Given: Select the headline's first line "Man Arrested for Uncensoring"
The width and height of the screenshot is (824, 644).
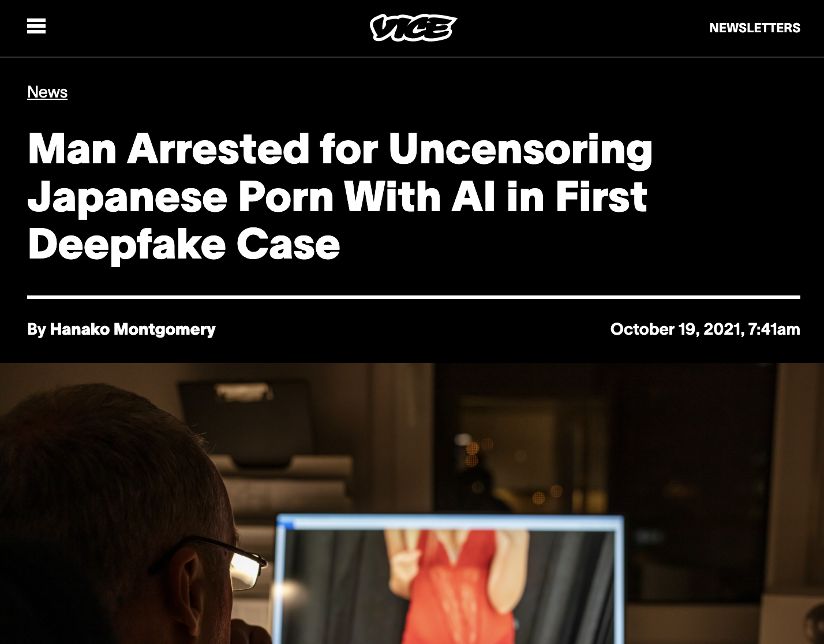Looking at the screenshot, I should [340, 149].
